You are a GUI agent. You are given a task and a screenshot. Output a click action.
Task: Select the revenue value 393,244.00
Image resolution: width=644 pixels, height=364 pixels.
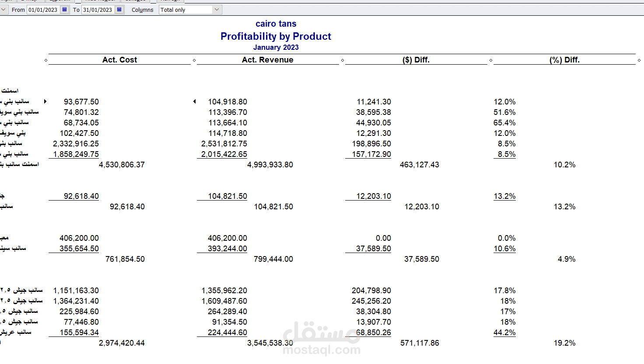(227, 249)
